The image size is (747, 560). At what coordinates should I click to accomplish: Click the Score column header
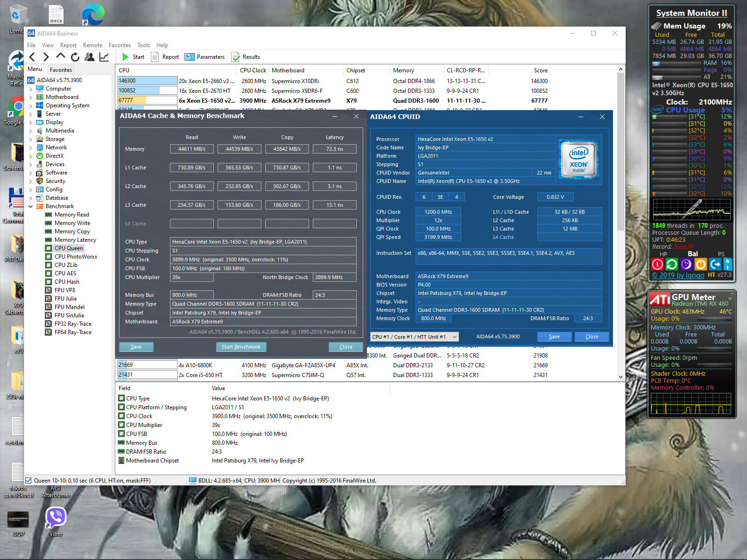coord(541,70)
